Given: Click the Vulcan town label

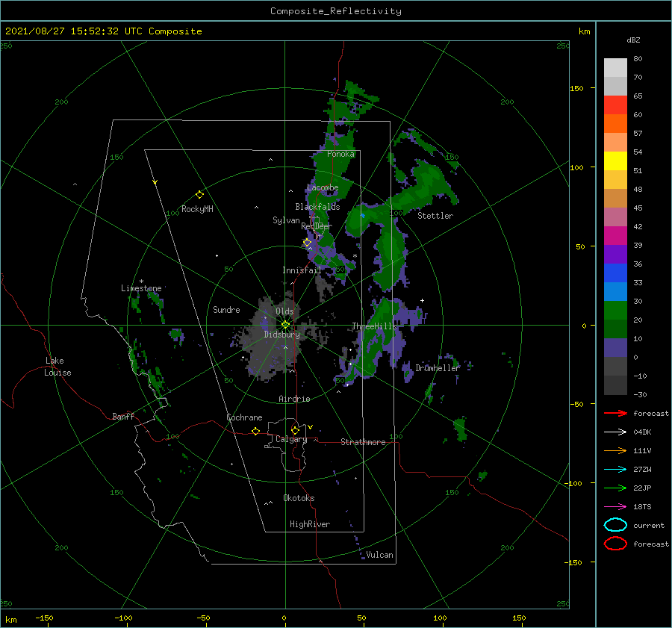Looking at the screenshot, I should 379,555.
